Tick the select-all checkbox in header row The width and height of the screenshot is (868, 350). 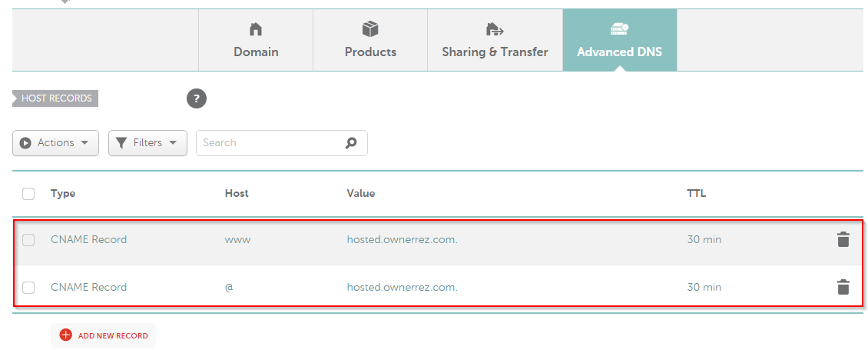(x=28, y=194)
